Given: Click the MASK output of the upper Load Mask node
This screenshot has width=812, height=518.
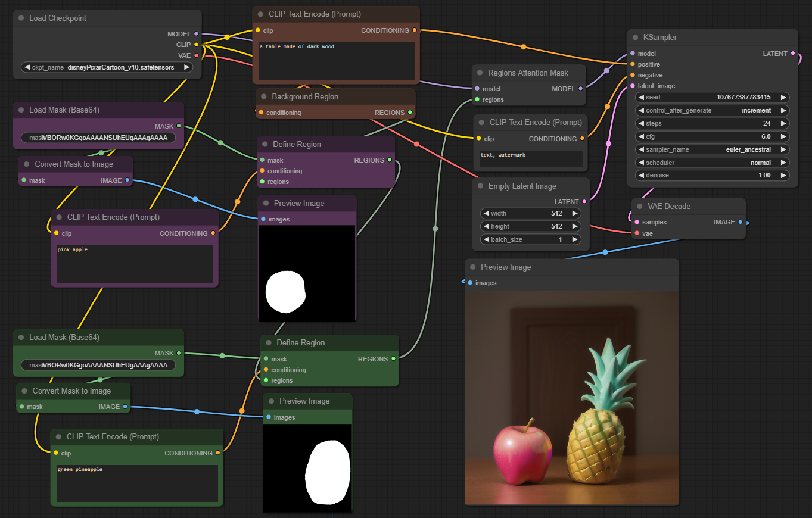Looking at the screenshot, I should (x=179, y=126).
